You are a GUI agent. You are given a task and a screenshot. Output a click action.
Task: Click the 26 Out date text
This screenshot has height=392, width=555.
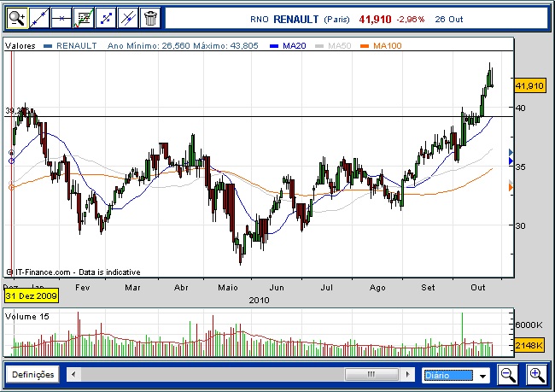(449, 19)
